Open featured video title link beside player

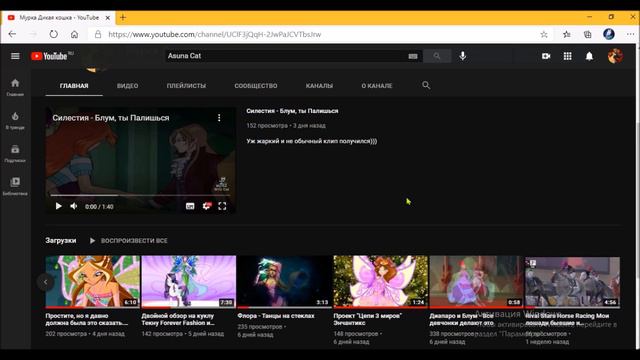pos(292,111)
